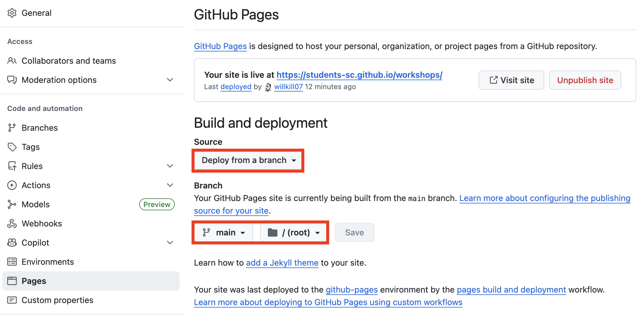Select the Tags icon in the sidebar
The image size is (644, 315).
tap(12, 147)
